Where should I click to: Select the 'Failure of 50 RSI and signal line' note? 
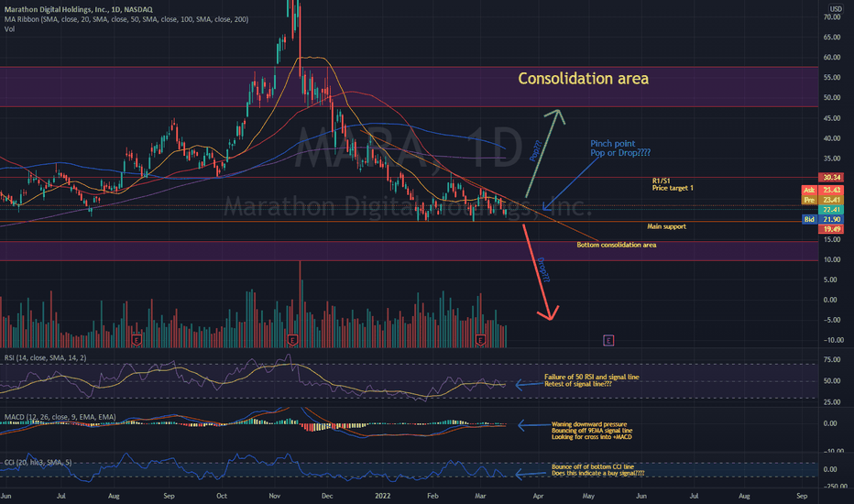(x=592, y=380)
